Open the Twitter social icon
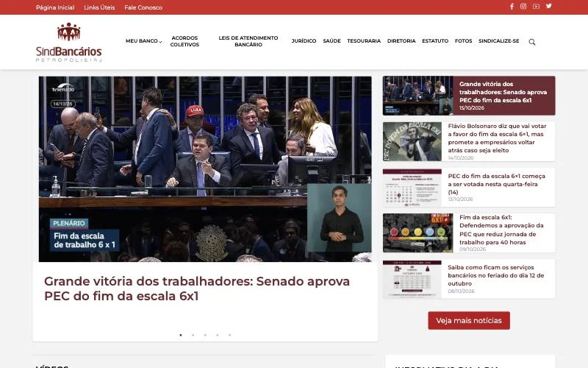 [x=548, y=6]
